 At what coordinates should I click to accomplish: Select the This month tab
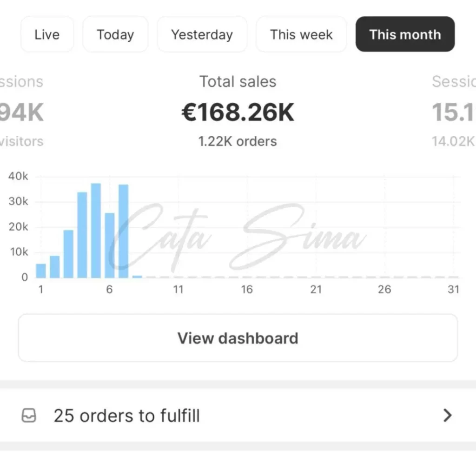tap(405, 34)
